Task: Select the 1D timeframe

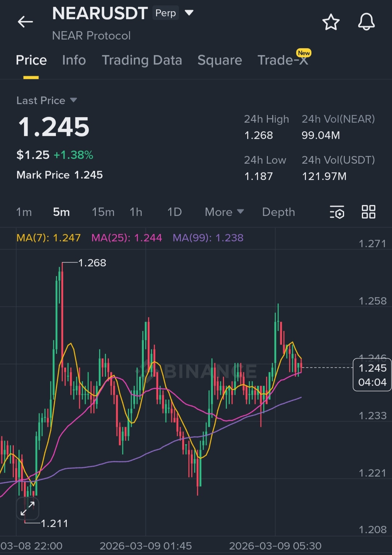Action: 174,212
